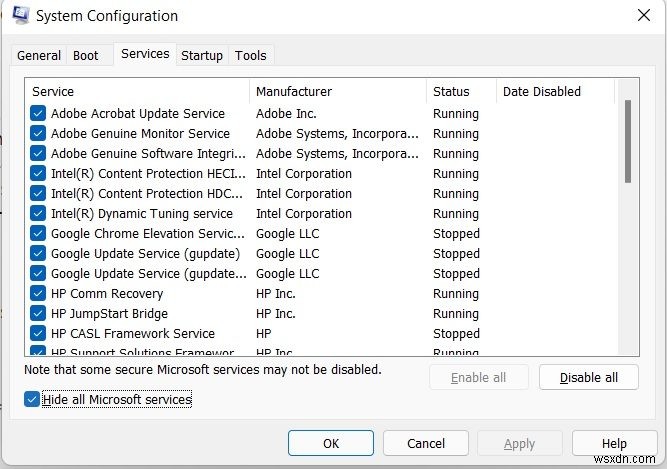The image size is (667, 469).
Task: Sort by Date Disabled column header
Action: click(556, 91)
